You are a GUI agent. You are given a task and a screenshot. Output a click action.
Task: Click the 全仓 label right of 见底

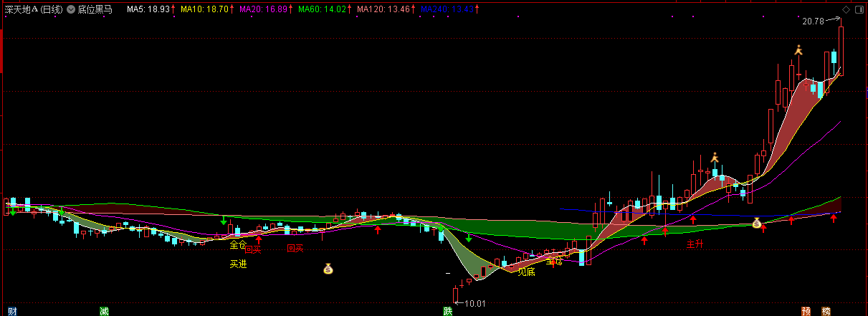tap(554, 261)
